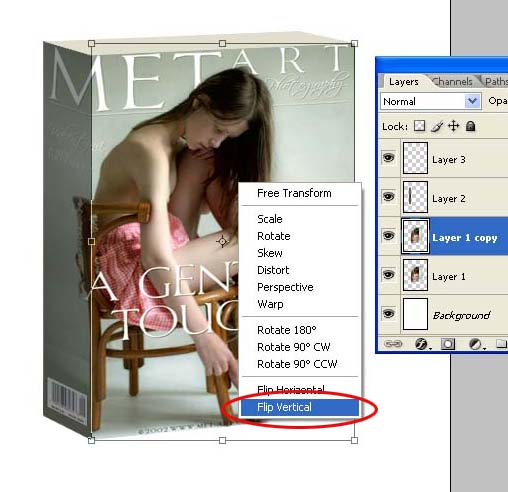Click the bottom-right transform handle

point(354,440)
